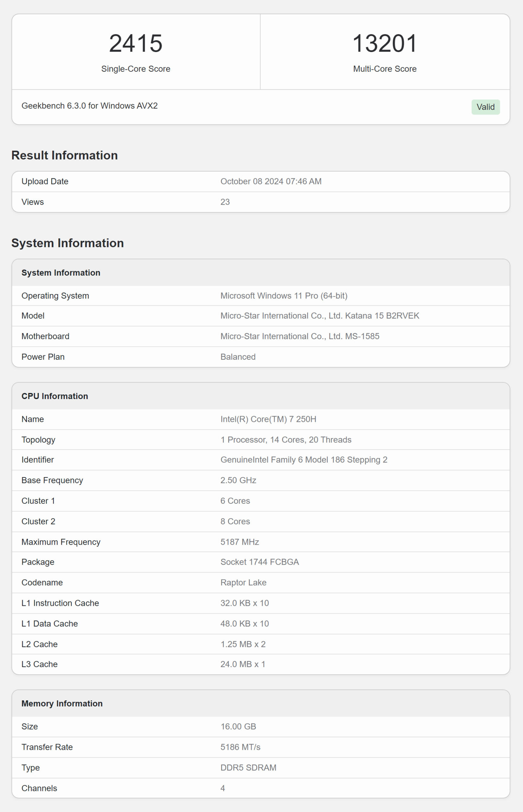Select Microsoft Windows 11 Pro (64-bit) value
This screenshot has height=812, width=523.
(284, 296)
